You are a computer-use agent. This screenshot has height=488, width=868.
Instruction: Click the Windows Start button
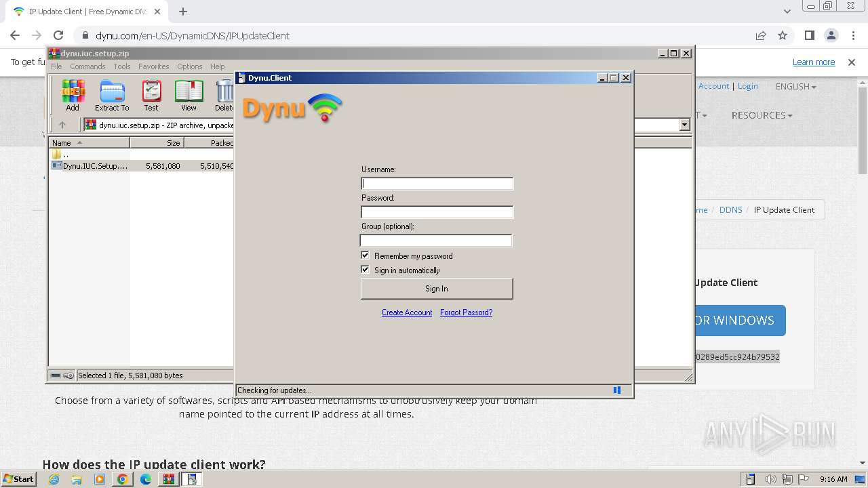click(19, 479)
